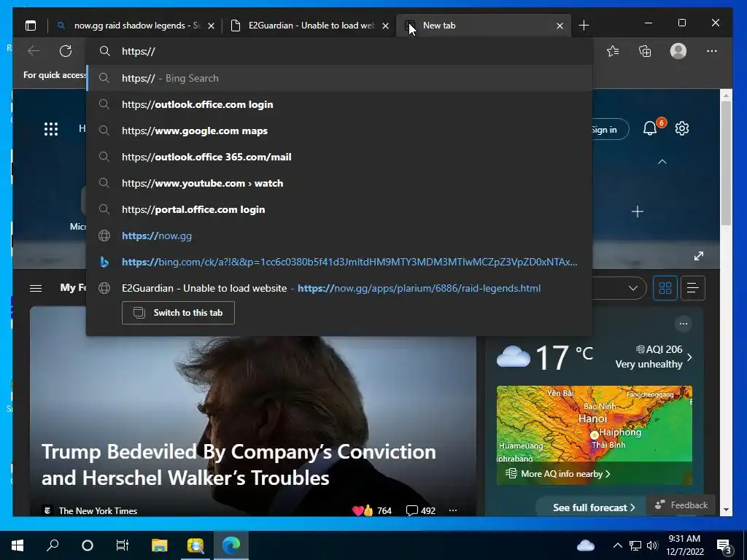Open Task View on the taskbar
Viewport: 747px width, 560px height.
pos(123,545)
